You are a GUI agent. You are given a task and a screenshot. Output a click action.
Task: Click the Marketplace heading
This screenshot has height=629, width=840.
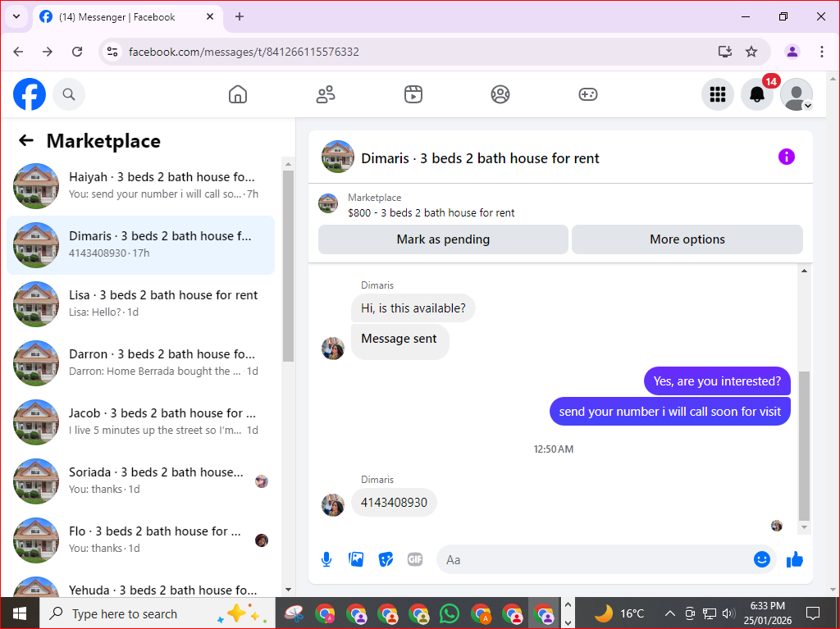pos(103,141)
